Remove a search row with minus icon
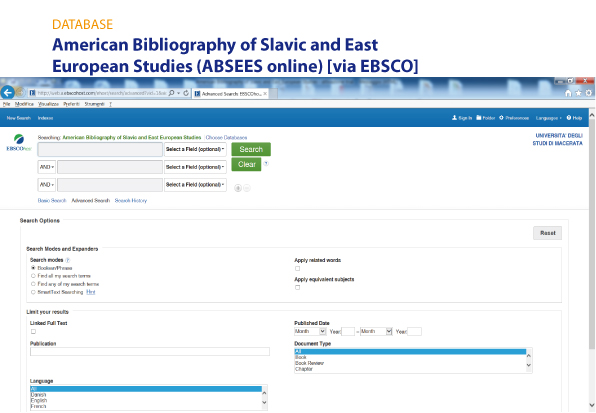The height and width of the screenshot is (413, 596). 247,188
